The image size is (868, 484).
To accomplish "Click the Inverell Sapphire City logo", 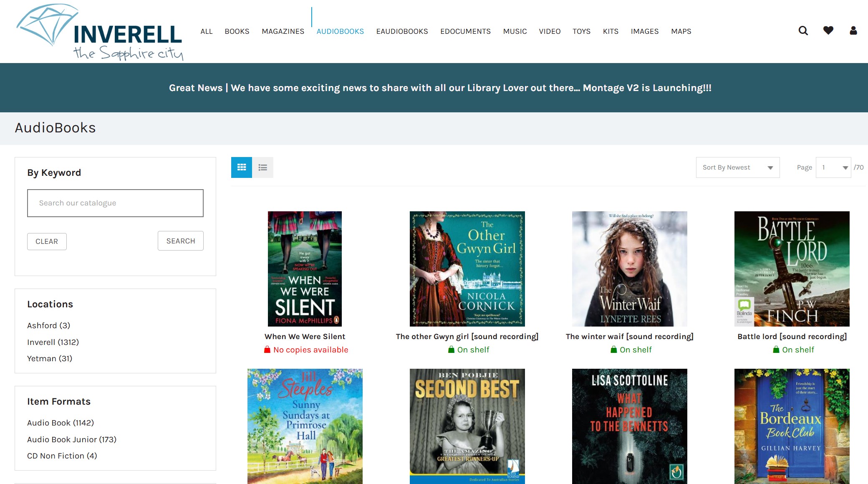I will [x=100, y=32].
